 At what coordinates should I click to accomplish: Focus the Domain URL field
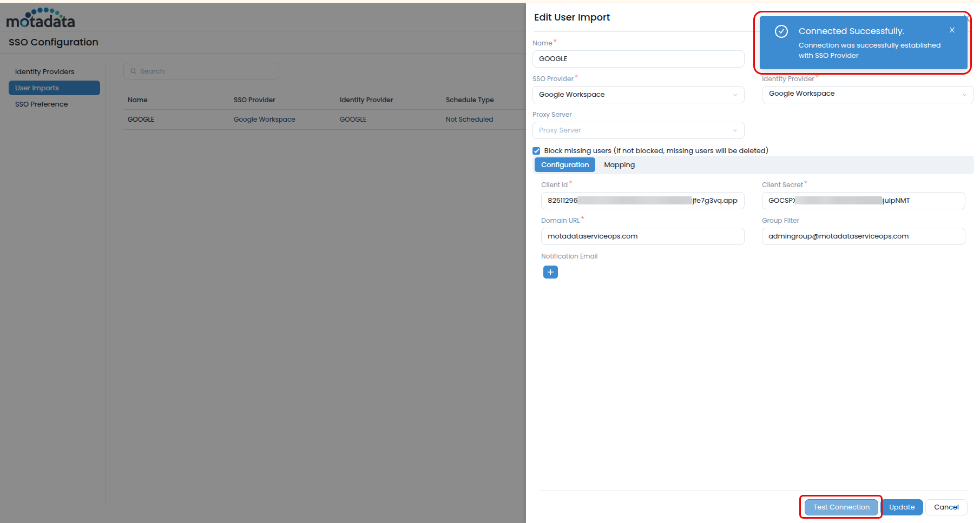[642, 236]
